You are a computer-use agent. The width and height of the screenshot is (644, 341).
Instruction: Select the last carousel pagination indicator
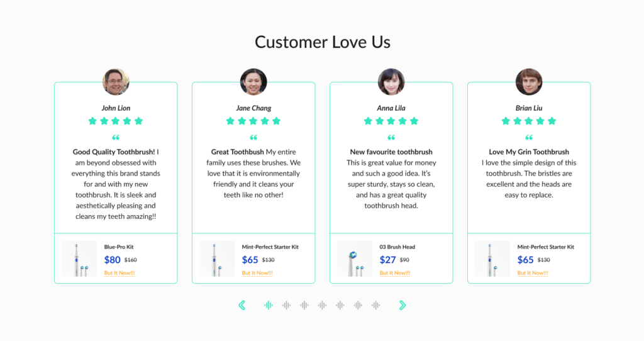(x=376, y=305)
